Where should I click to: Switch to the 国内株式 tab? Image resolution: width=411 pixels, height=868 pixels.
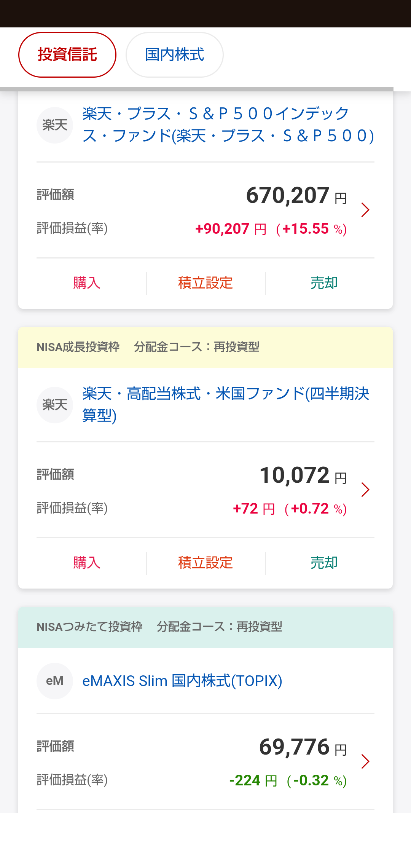pyautogui.click(x=174, y=55)
